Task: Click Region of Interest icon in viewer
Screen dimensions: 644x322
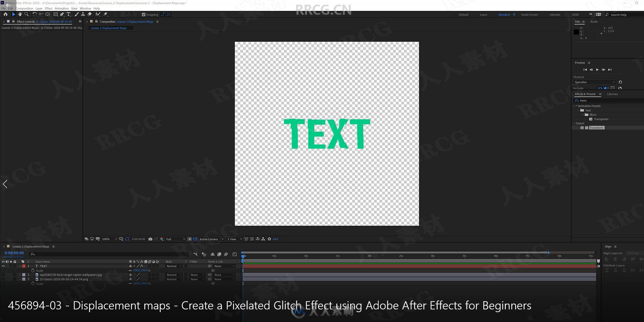Action: pyautogui.click(x=189, y=239)
